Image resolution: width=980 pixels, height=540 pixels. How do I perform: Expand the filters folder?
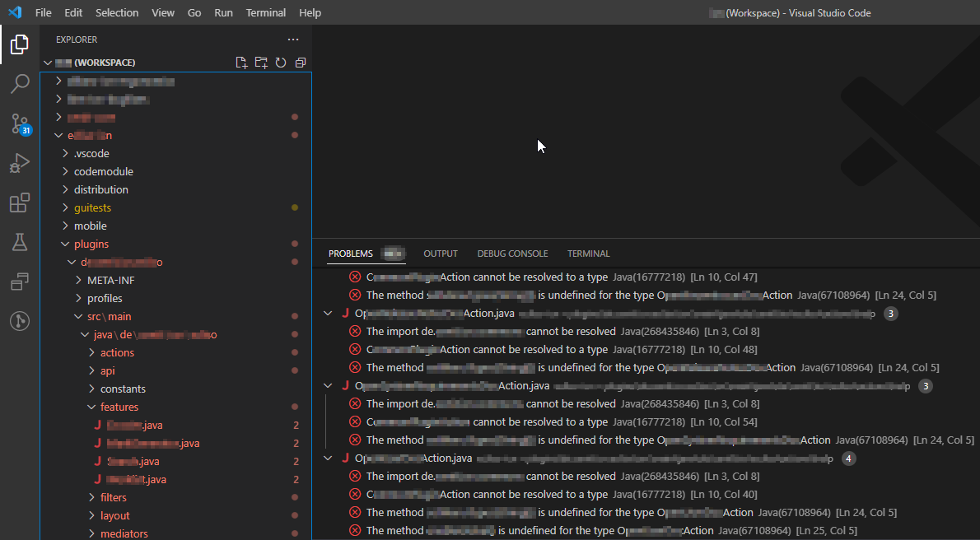click(x=175, y=497)
